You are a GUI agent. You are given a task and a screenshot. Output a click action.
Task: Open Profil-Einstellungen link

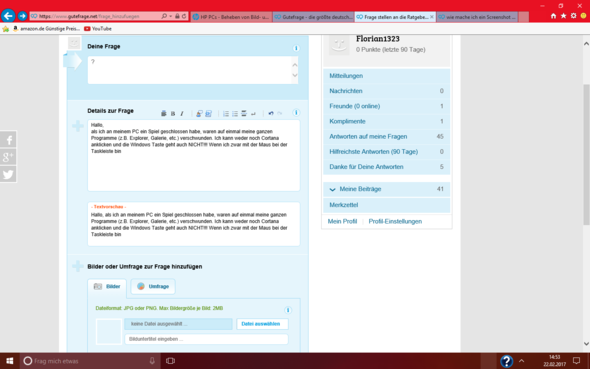[x=395, y=222]
